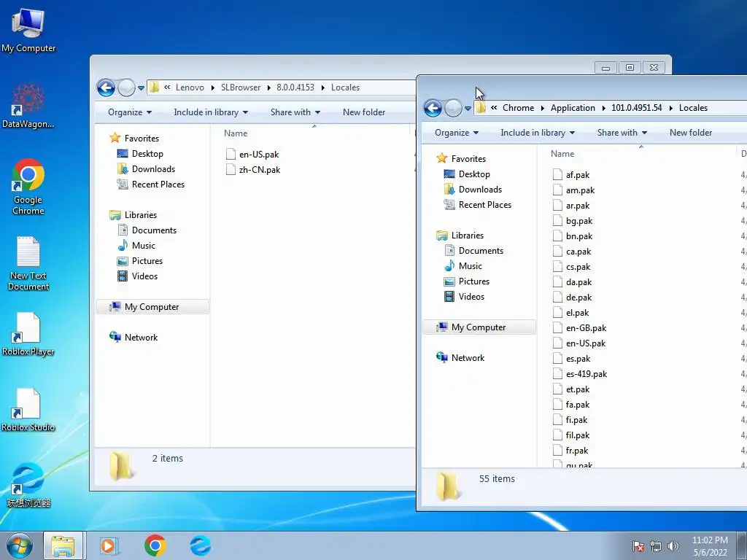The image size is (747, 560).
Task: Click the volume speaker tray icon
Action: point(673,546)
